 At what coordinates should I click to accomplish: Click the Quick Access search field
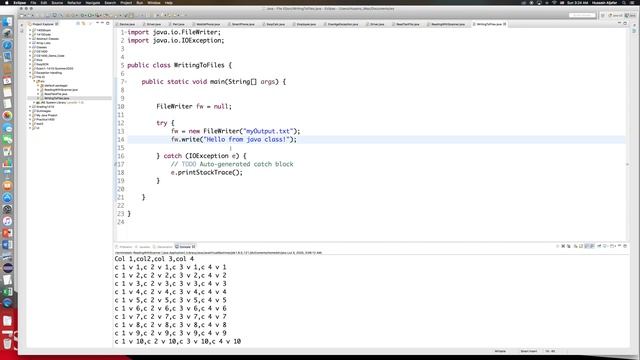[x=582, y=15]
